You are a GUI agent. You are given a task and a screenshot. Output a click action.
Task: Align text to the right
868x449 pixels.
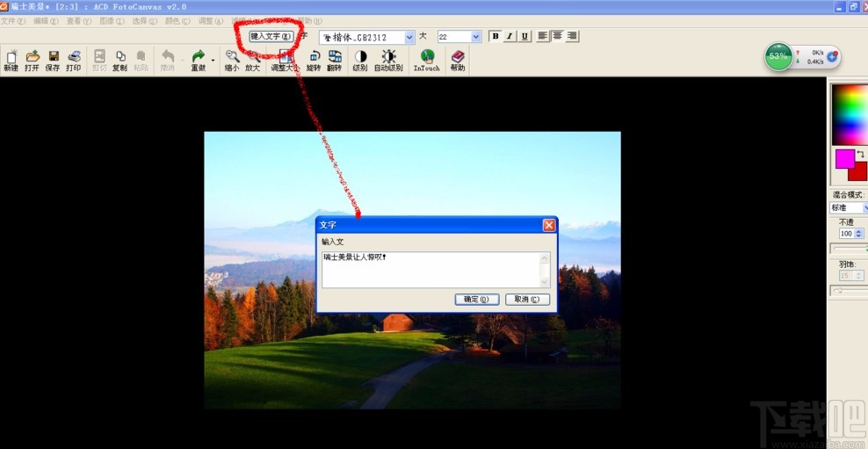(573, 36)
